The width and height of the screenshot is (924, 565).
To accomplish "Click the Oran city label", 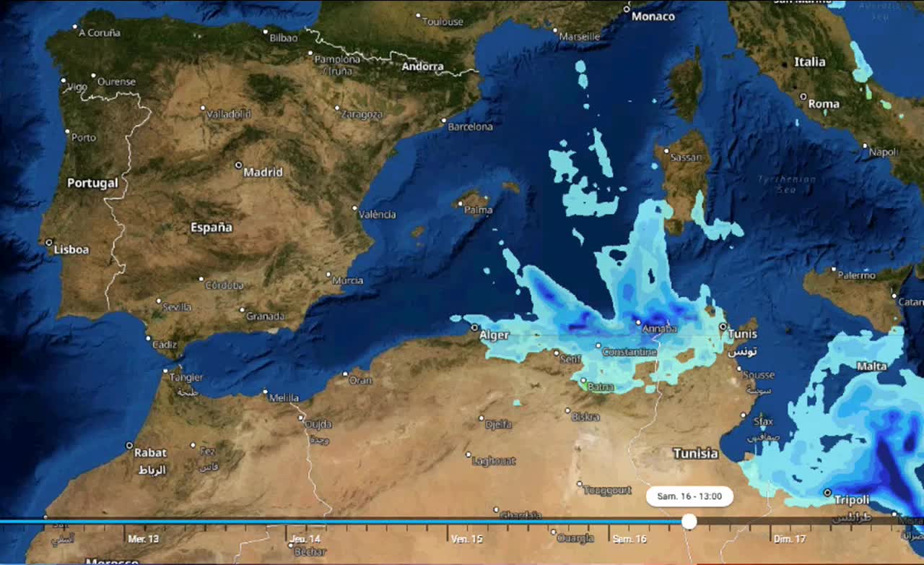I will click(361, 380).
